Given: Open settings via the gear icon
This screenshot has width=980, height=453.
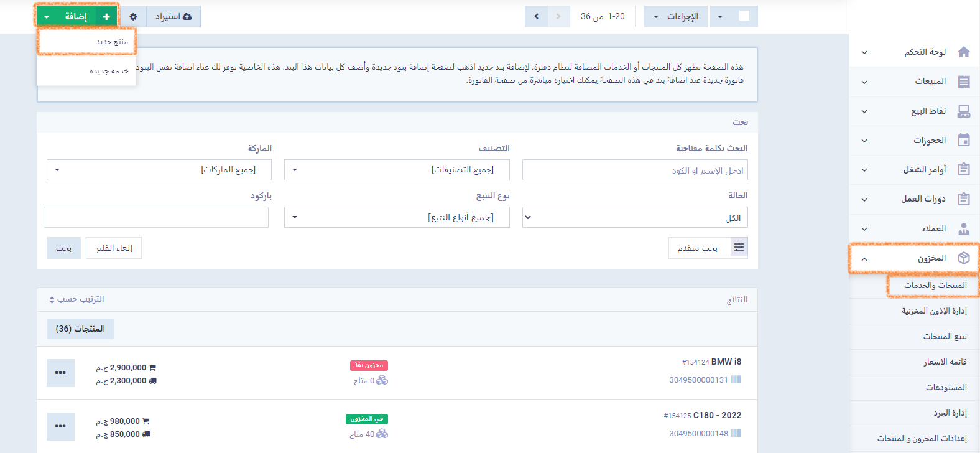Looking at the screenshot, I should point(133,17).
